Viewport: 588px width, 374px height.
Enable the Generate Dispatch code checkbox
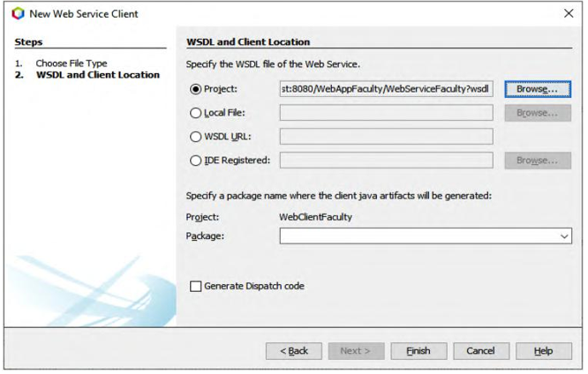195,287
